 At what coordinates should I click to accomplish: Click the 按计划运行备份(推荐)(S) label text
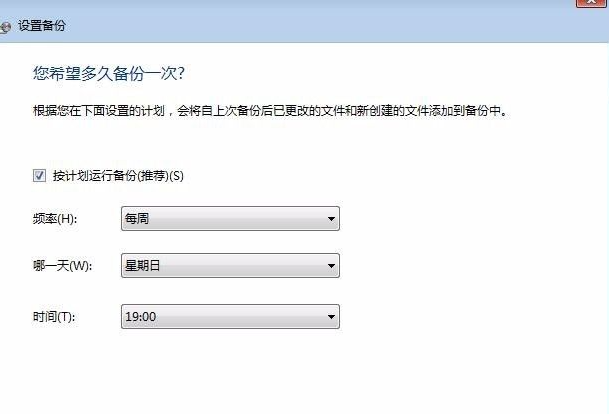[118, 175]
